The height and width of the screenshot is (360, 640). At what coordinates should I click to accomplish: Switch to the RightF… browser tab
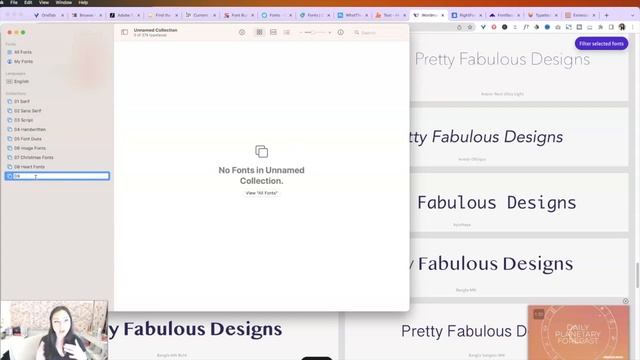coord(466,15)
